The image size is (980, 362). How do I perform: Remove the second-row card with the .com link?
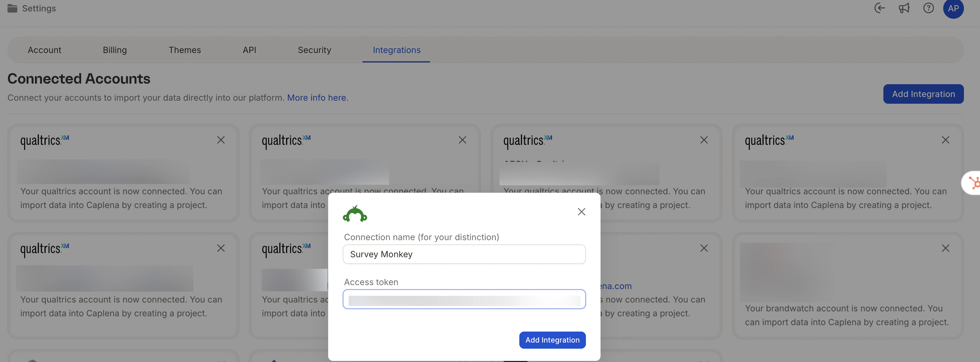[704, 248]
